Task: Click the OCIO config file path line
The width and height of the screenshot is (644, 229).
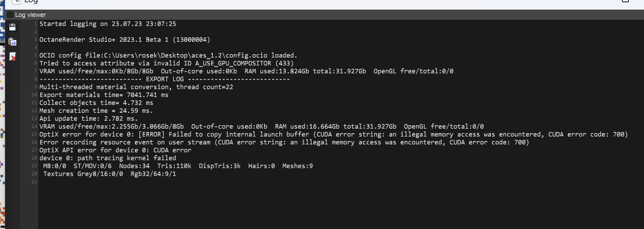Action: [168, 55]
